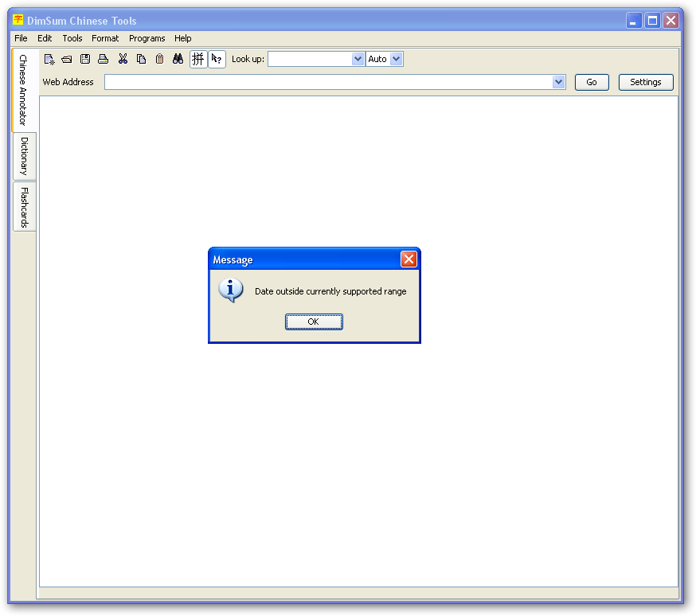Minimize the DimSum Chinese Tools window
The image size is (696, 616).
[634, 21]
